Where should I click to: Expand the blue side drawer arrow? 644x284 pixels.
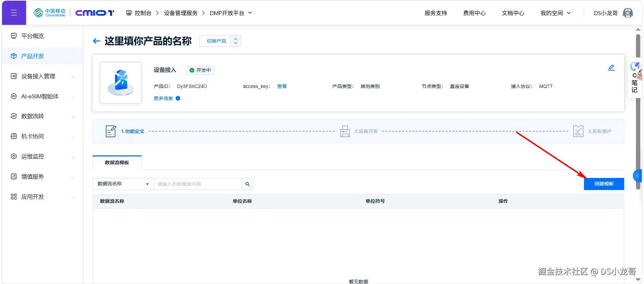[637, 176]
